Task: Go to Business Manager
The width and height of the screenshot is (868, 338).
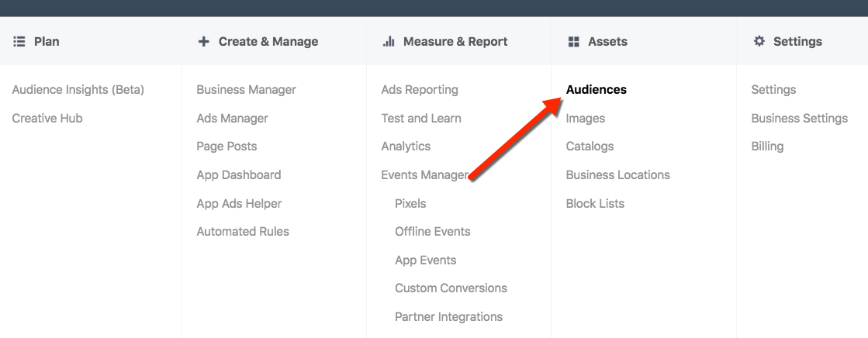Action: point(247,90)
